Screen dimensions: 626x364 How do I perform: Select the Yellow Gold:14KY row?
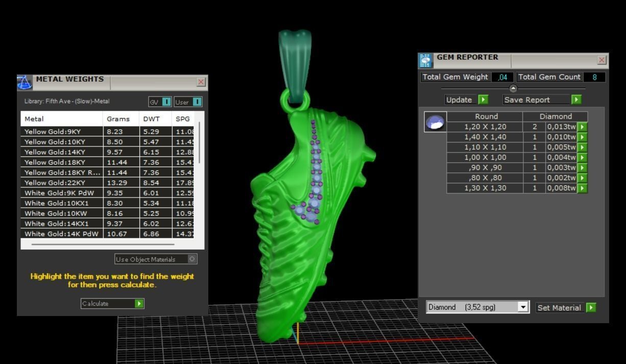[108, 152]
